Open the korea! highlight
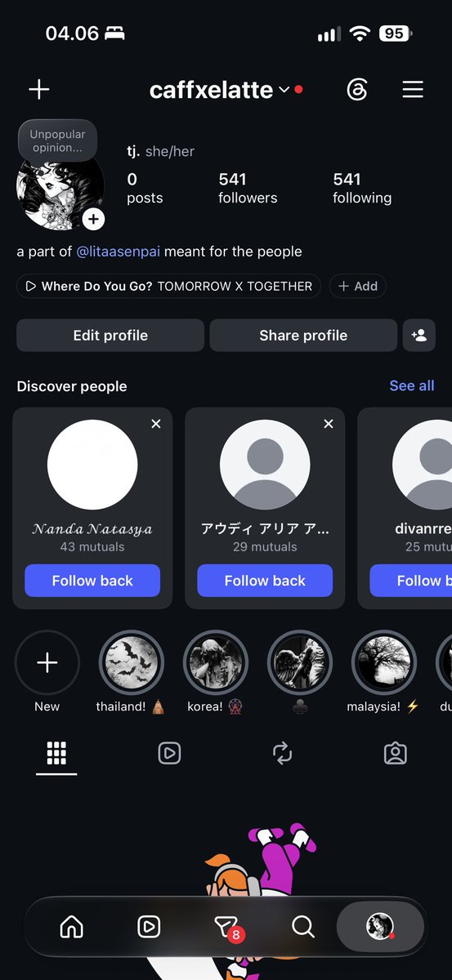452x980 pixels. (x=216, y=662)
